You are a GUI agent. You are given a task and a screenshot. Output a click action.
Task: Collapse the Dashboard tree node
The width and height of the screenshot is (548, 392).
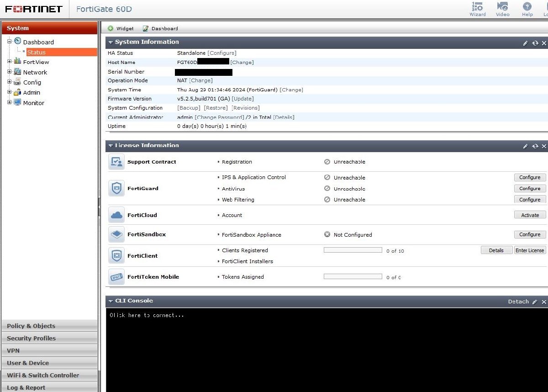click(x=10, y=41)
